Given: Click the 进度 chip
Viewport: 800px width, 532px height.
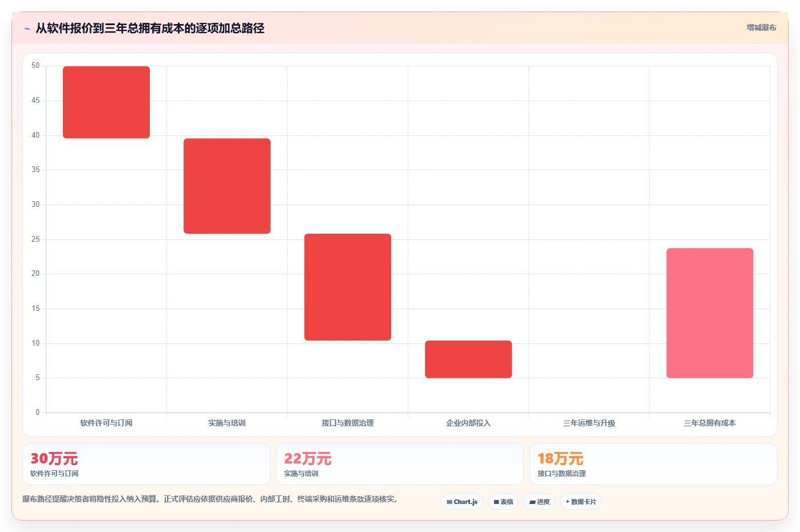Looking at the screenshot, I should click(x=539, y=502).
